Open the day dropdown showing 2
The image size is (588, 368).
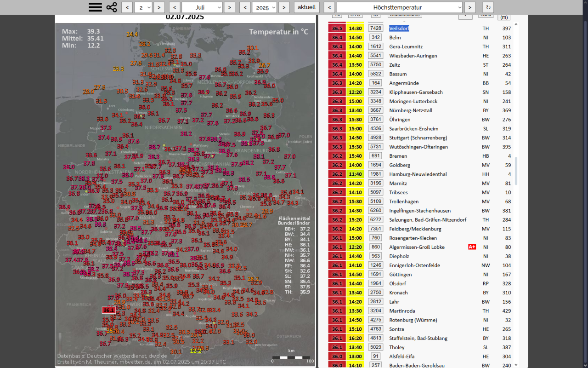tap(143, 7)
